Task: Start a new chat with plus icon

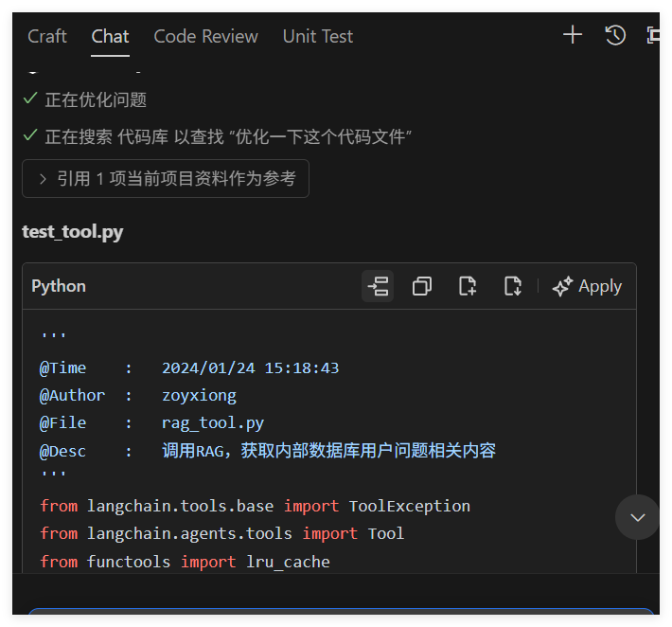Action: [573, 35]
